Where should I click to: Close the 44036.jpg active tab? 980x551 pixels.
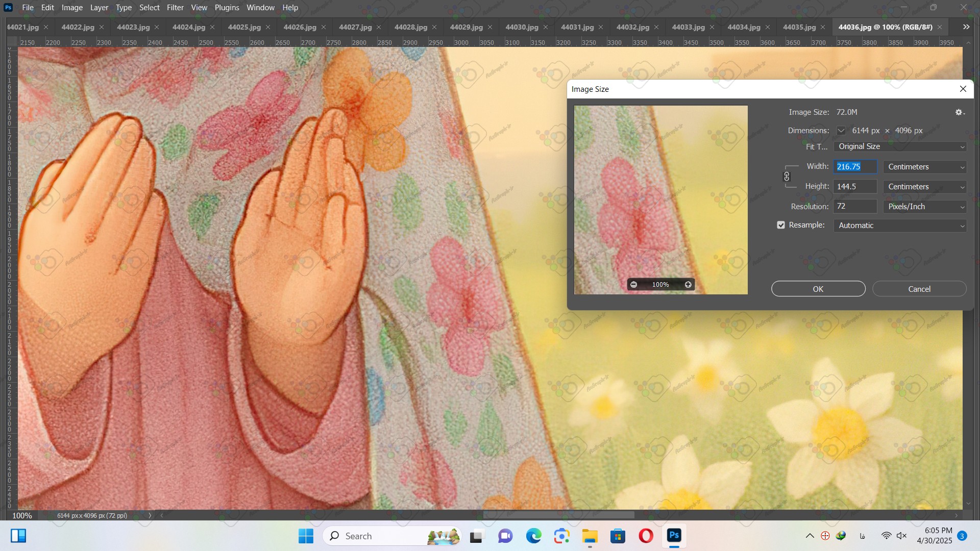[940, 27]
